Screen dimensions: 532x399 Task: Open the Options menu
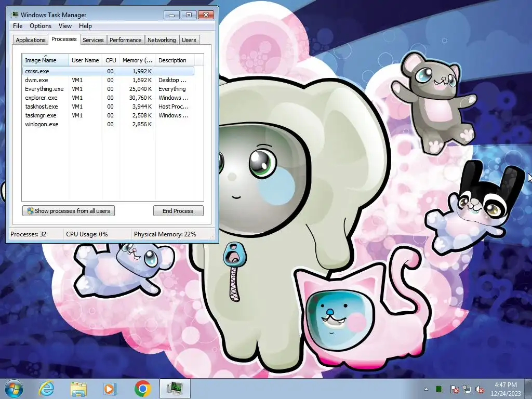coord(41,26)
